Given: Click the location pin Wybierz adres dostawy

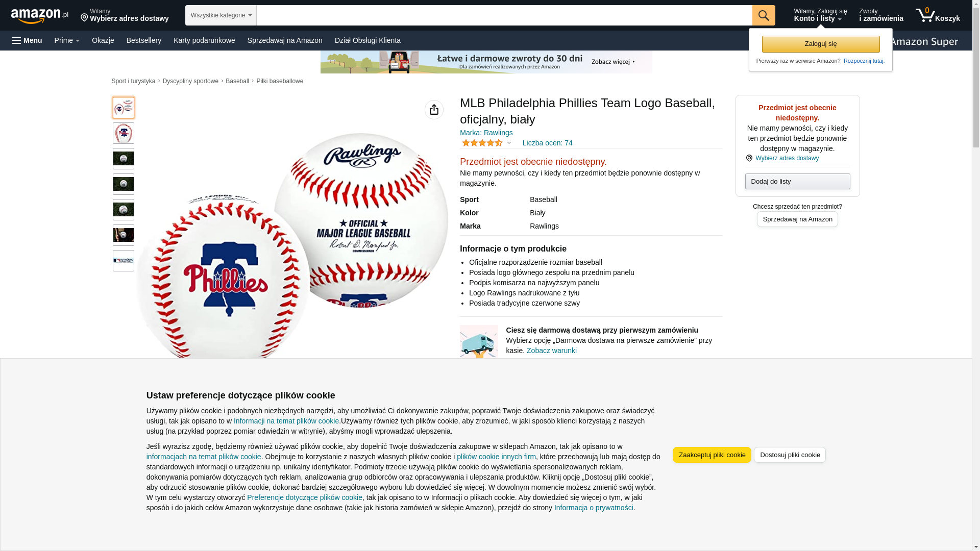Looking at the screenshot, I should 782,158.
